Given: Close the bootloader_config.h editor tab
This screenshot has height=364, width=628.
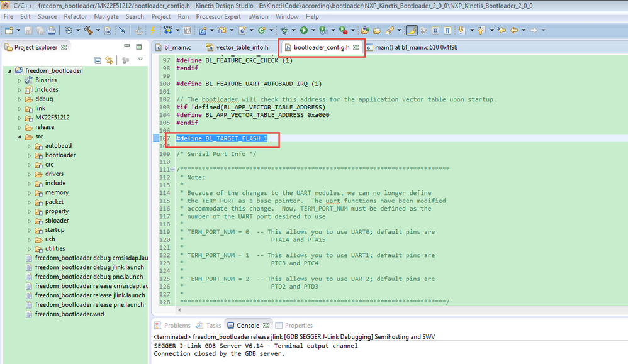Looking at the screenshot, I should (x=356, y=47).
